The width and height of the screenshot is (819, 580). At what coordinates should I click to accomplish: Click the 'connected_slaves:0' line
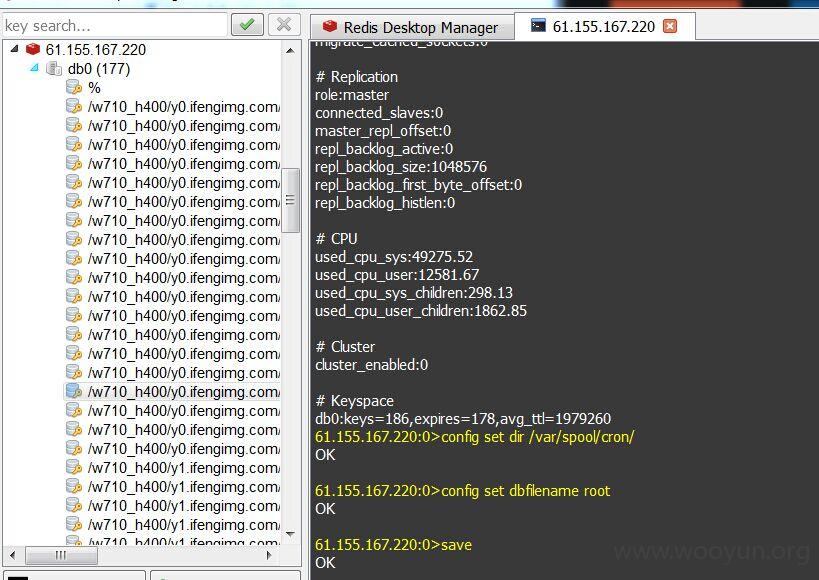click(x=379, y=113)
